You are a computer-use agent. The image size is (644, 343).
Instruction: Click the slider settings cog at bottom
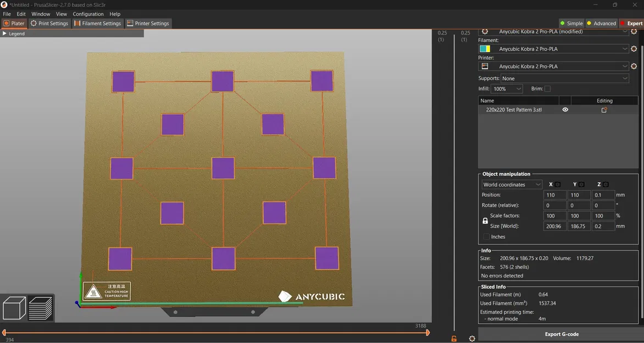(471, 339)
